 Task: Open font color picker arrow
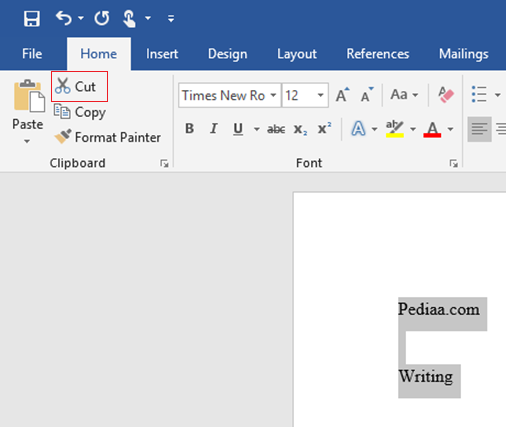tap(450, 129)
